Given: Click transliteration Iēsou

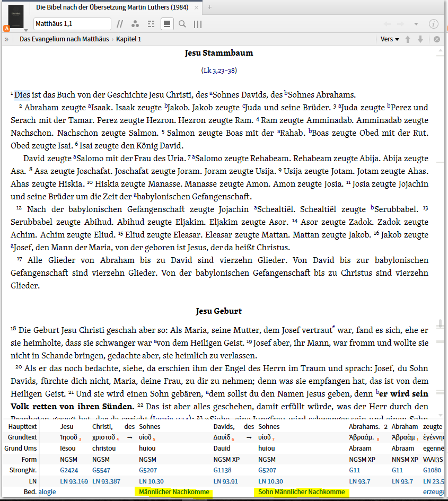Looking at the screenshot, I should pos(68,449).
